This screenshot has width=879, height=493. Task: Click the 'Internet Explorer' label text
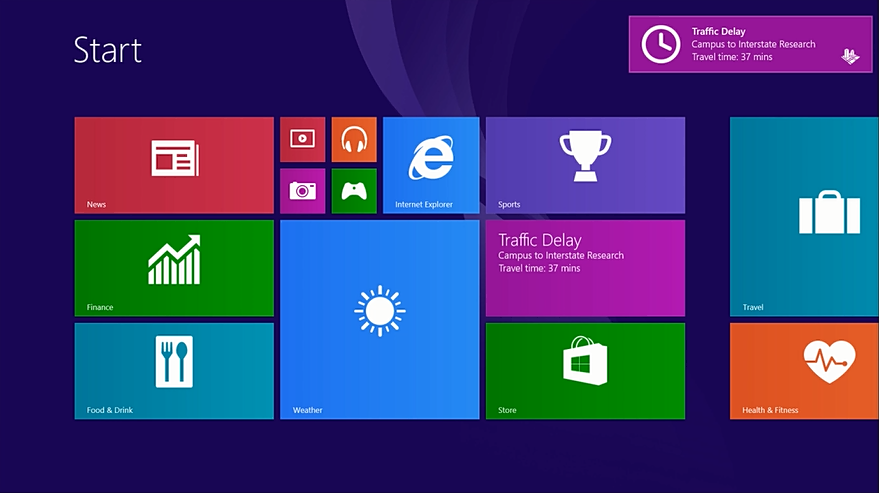424,205
